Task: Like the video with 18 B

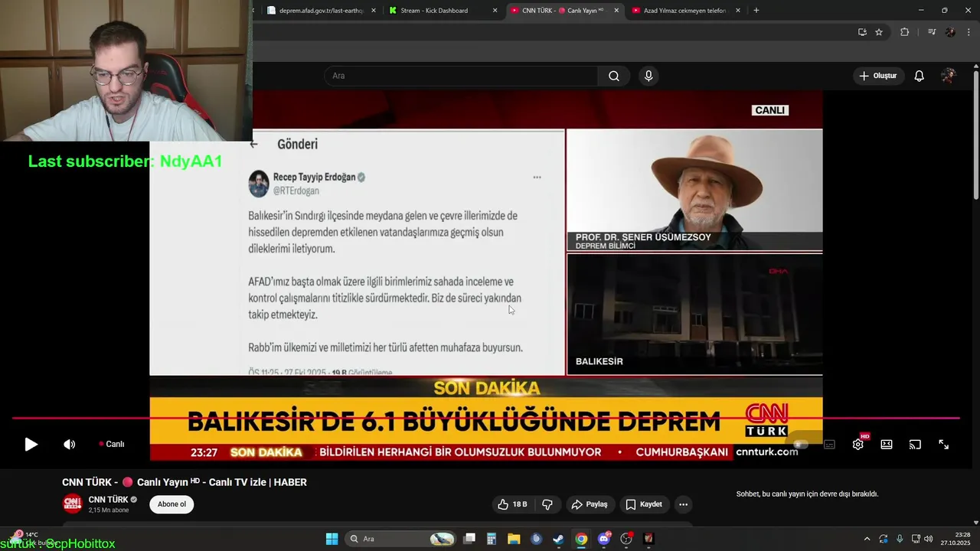Action: tap(512, 504)
